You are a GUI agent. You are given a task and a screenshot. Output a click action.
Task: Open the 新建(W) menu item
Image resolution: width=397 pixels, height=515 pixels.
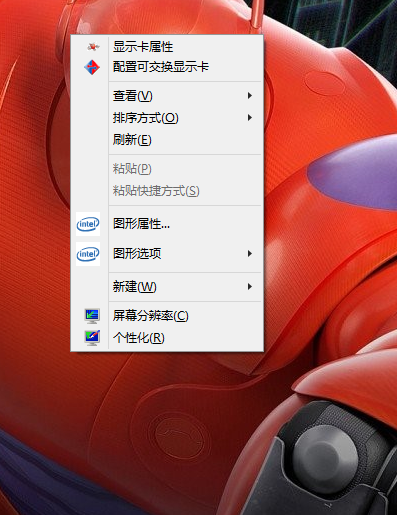coord(167,287)
